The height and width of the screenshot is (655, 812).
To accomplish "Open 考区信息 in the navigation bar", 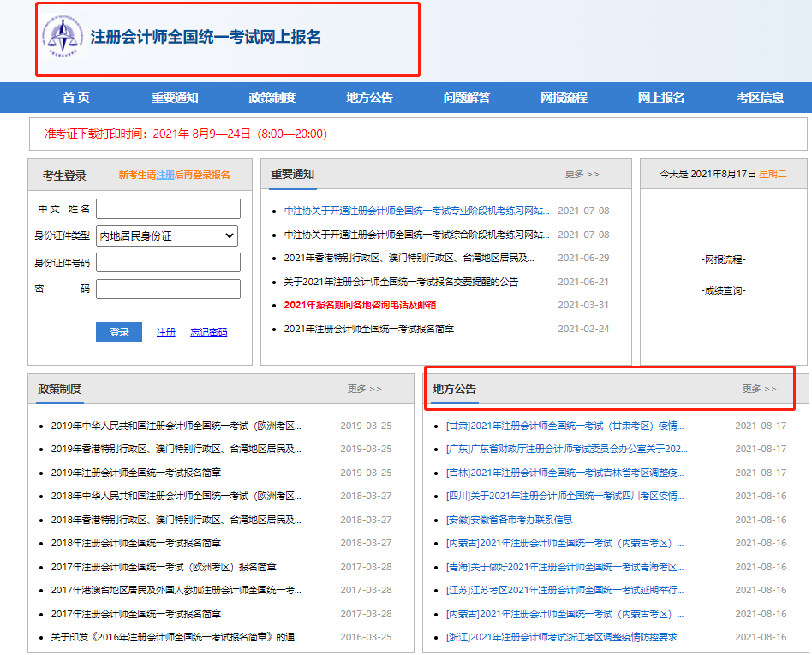I will (761, 98).
